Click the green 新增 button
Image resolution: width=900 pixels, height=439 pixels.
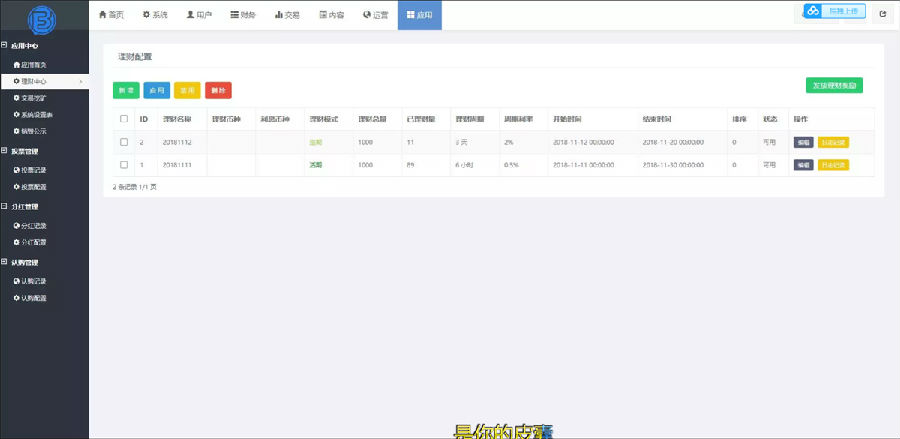[x=126, y=90]
